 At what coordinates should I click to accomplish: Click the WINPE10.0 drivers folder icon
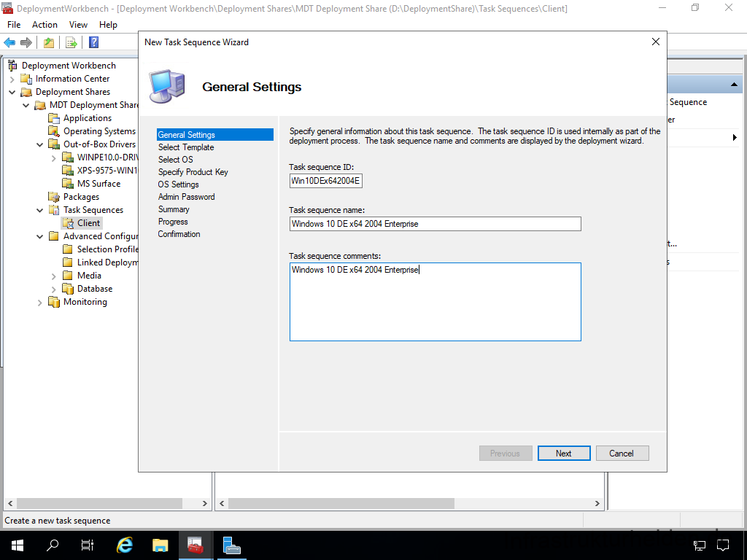tap(68, 157)
